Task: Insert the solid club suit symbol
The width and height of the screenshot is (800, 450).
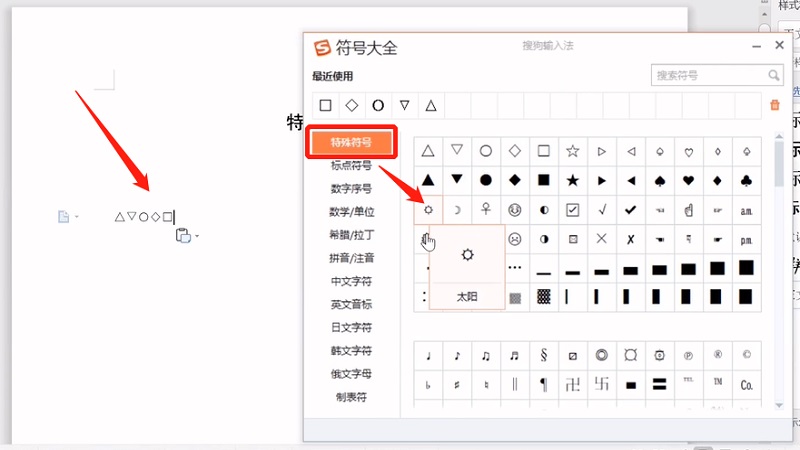Action: (747, 180)
